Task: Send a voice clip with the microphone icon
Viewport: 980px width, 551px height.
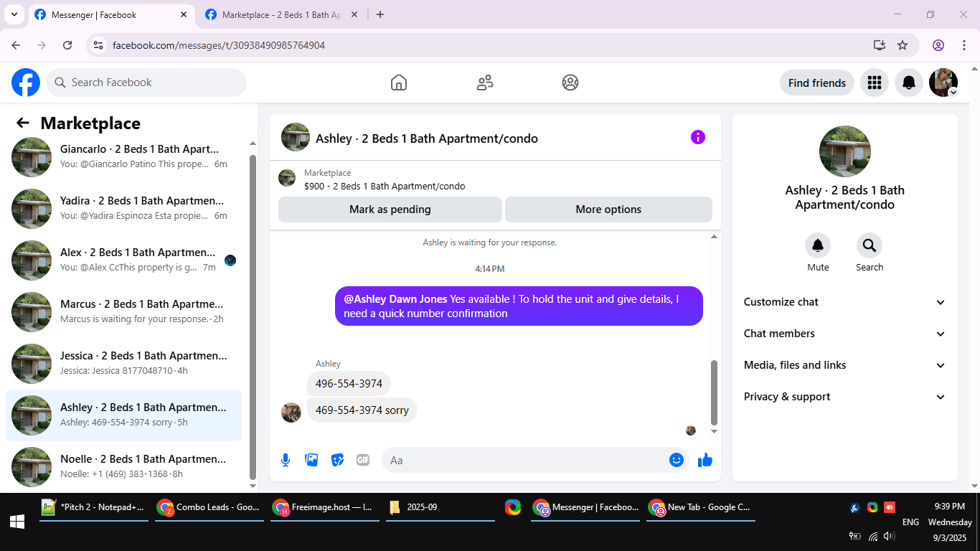Action: pyautogui.click(x=286, y=460)
